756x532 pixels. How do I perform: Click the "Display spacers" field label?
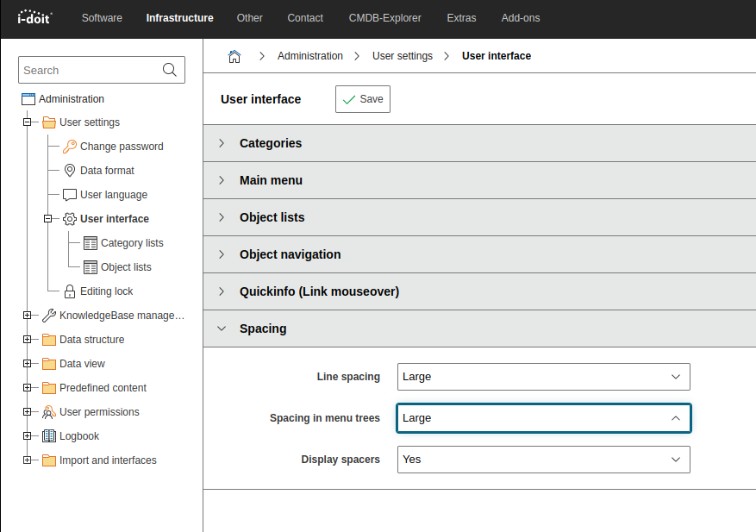click(x=341, y=460)
